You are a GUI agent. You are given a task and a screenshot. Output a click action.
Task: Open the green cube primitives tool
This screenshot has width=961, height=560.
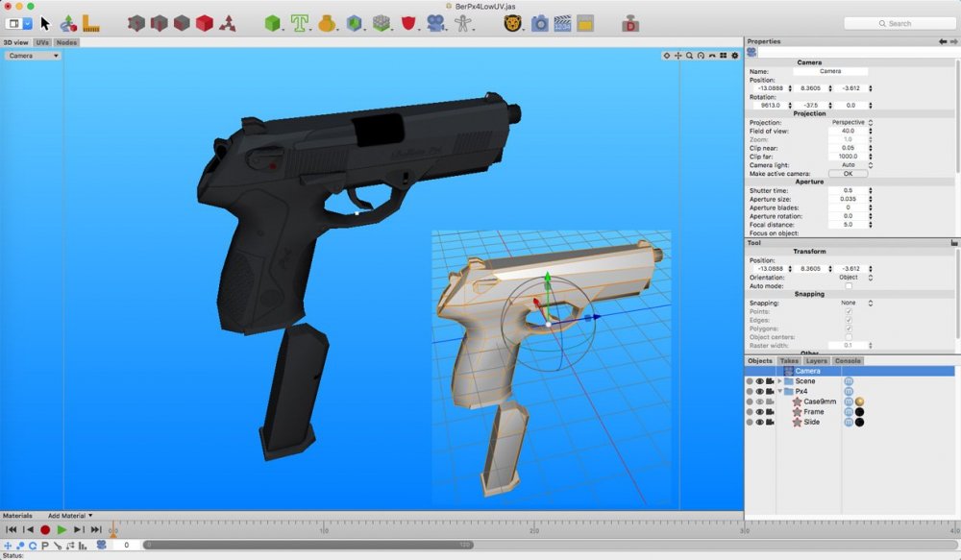[273, 23]
